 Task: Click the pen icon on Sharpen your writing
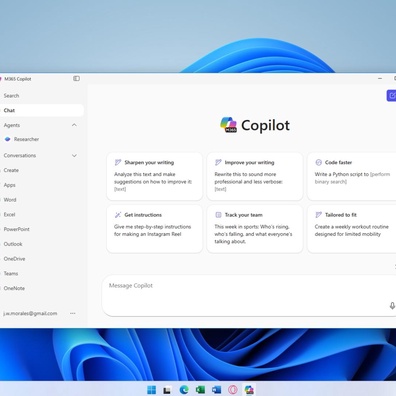click(x=118, y=162)
